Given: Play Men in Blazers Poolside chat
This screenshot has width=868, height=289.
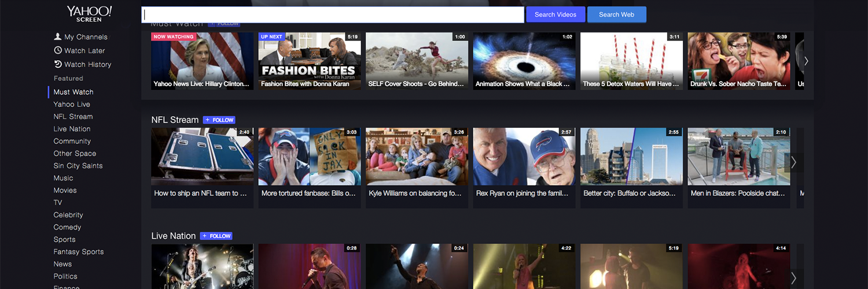Looking at the screenshot, I should point(739,168).
